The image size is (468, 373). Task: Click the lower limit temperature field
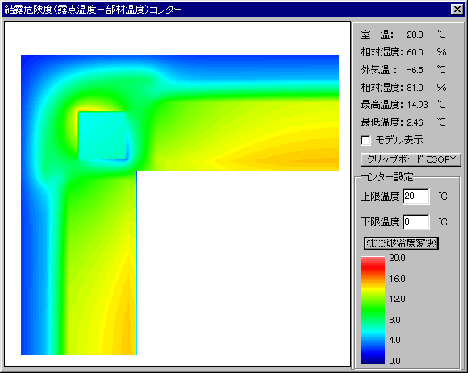point(416,222)
